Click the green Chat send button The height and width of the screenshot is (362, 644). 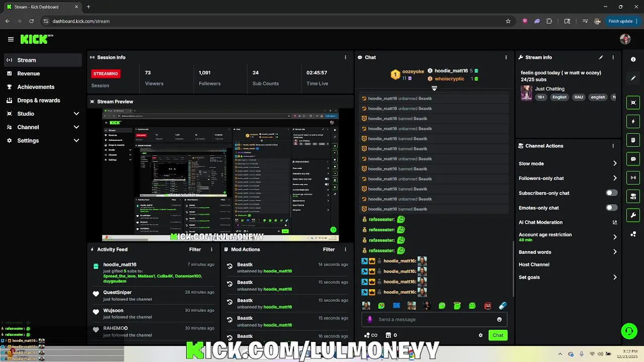point(498,335)
